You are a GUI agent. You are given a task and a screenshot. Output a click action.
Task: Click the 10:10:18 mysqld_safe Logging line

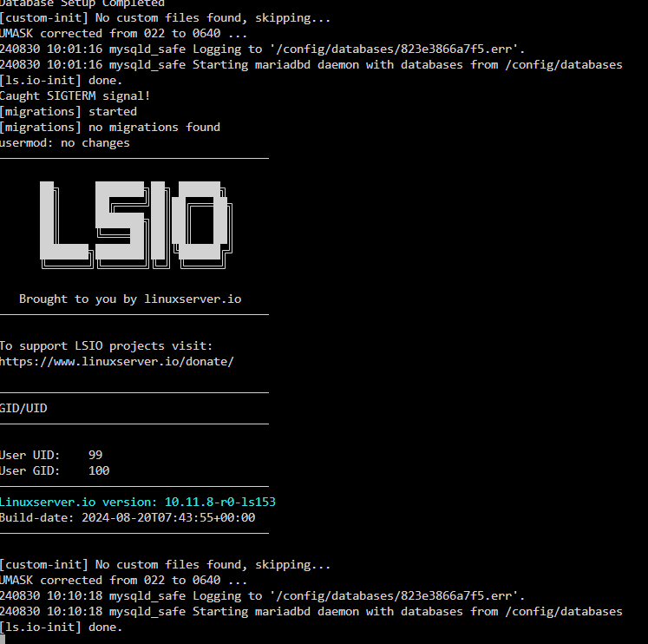[262, 596]
